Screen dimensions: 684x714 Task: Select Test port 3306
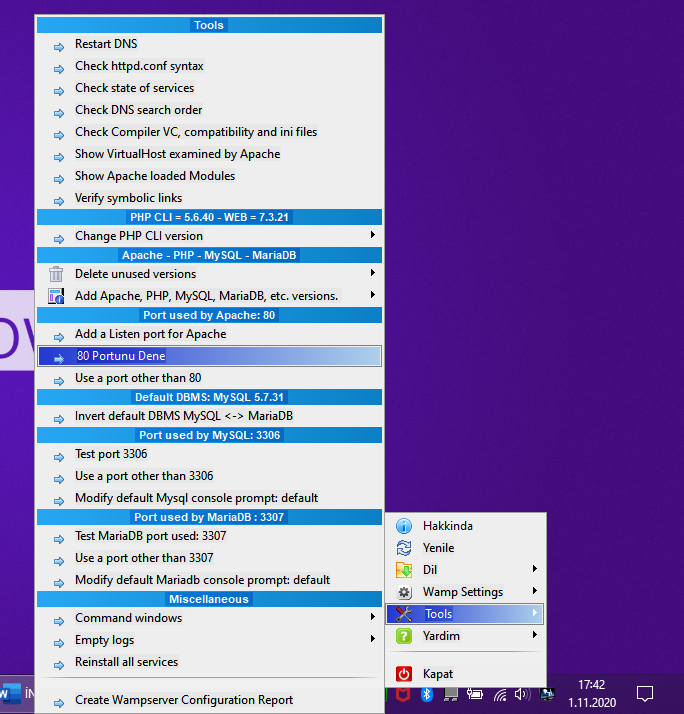209,454
